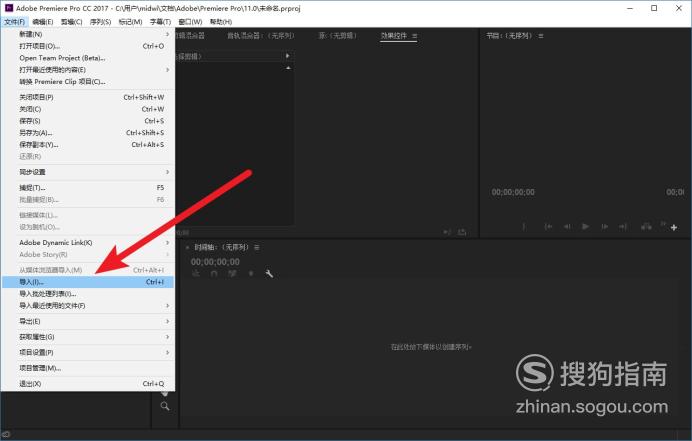Choose 保存副本(Y)... menu item
Screen dimensions: 692x441
click(88, 144)
